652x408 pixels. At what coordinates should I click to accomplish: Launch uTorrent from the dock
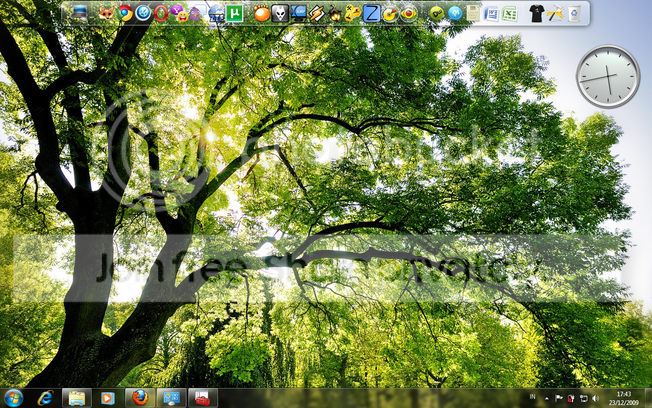pyautogui.click(x=234, y=13)
